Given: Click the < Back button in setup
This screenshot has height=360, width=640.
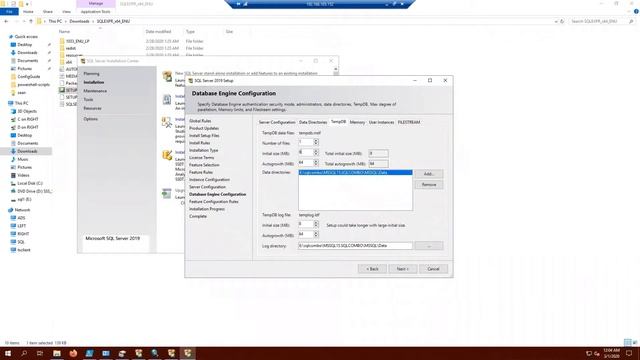Looking at the screenshot, I should pyautogui.click(x=372, y=269).
